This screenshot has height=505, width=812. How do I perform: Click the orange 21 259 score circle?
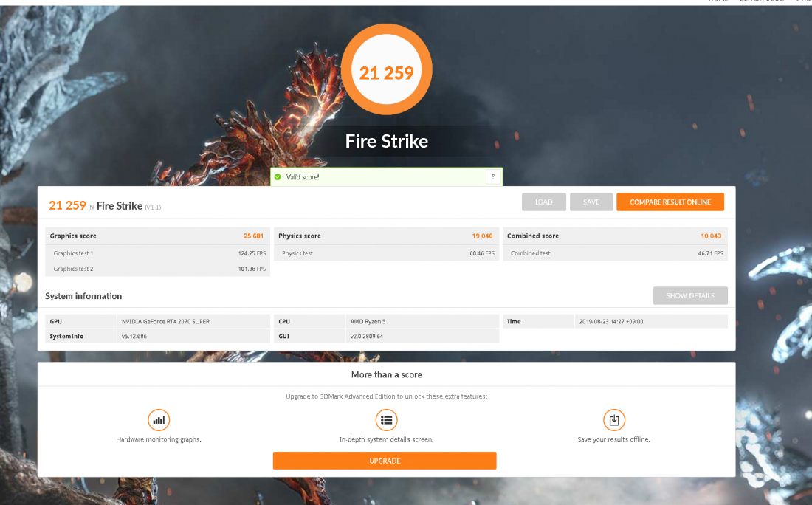pyautogui.click(x=386, y=72)
